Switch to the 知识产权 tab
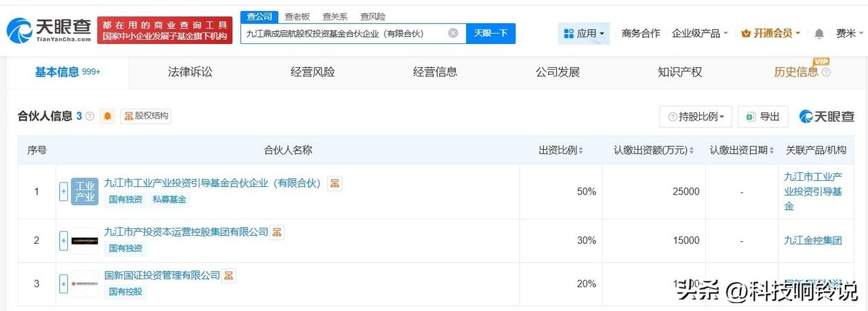This screenshot has height=311, width=868. pos(680,72)
